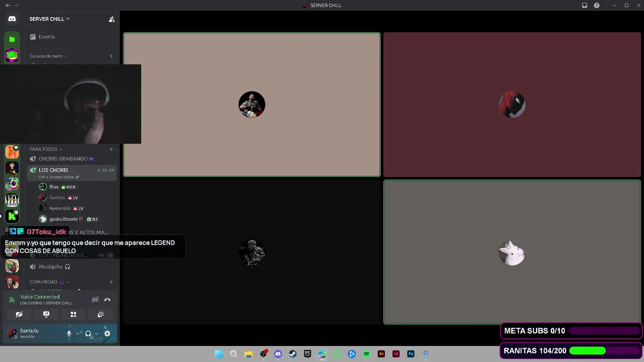
Task: Edit the 'Set a channel status' text
Action: [x=59, y=177]
